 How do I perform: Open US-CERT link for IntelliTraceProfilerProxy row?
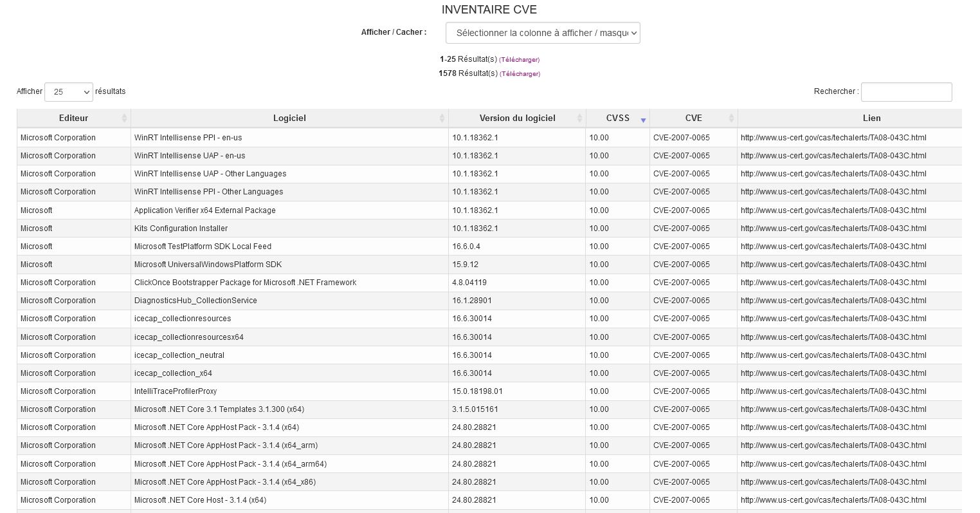point(833,391)
